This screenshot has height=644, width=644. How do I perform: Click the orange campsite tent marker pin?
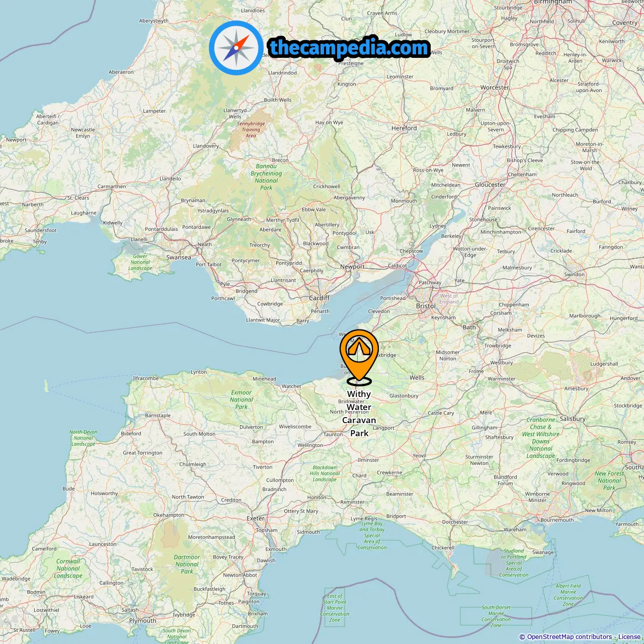click(359, 356)
